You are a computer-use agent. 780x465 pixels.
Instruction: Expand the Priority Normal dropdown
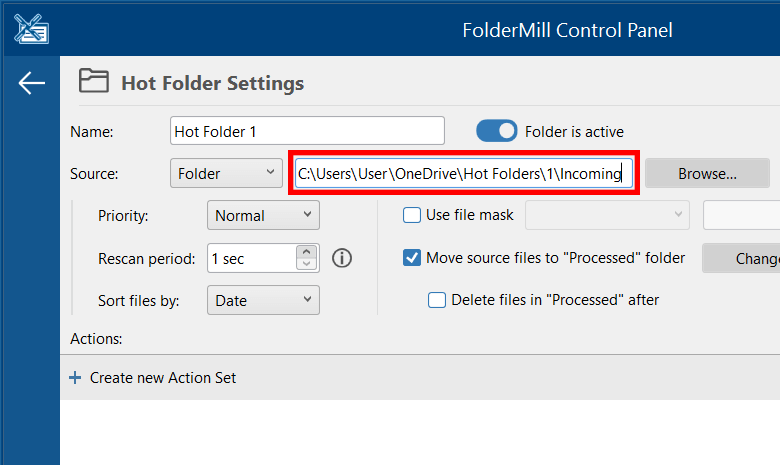[x=263, y=215]
